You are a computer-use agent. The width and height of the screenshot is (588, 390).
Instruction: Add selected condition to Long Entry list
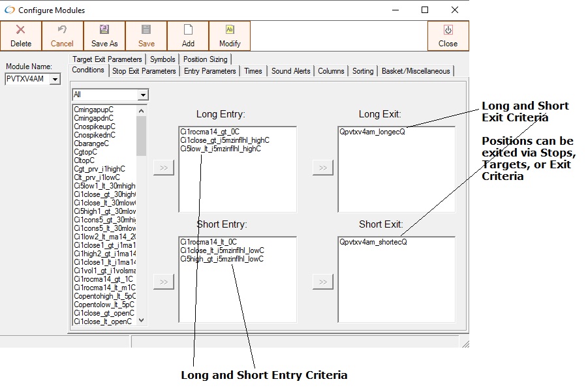tap(163, 168)
